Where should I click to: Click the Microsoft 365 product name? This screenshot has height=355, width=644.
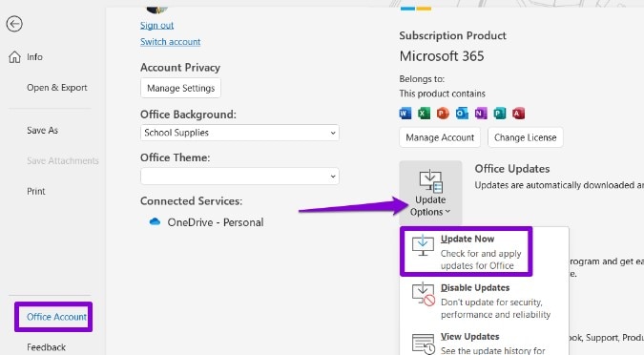[442, 56]
